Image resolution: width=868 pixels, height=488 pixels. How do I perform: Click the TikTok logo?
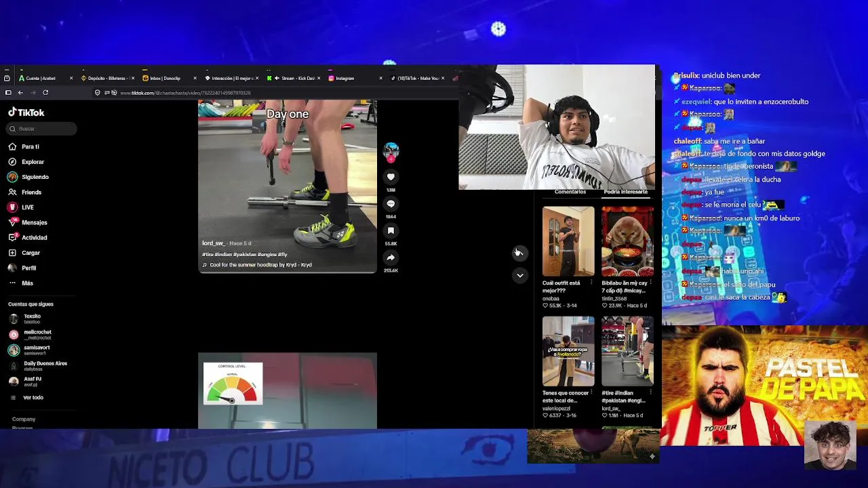(26, 113)
